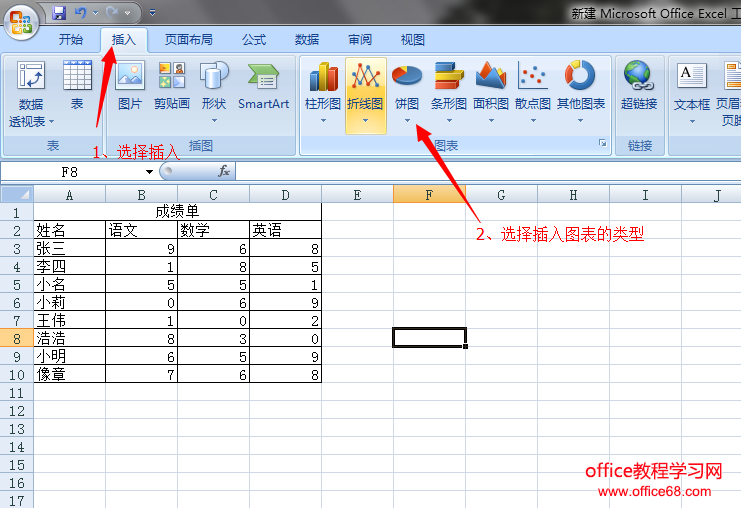Screen dimensions: 741x508
Task: Select row 8 header
Action: pyautogui.click(x=17, y=338)
